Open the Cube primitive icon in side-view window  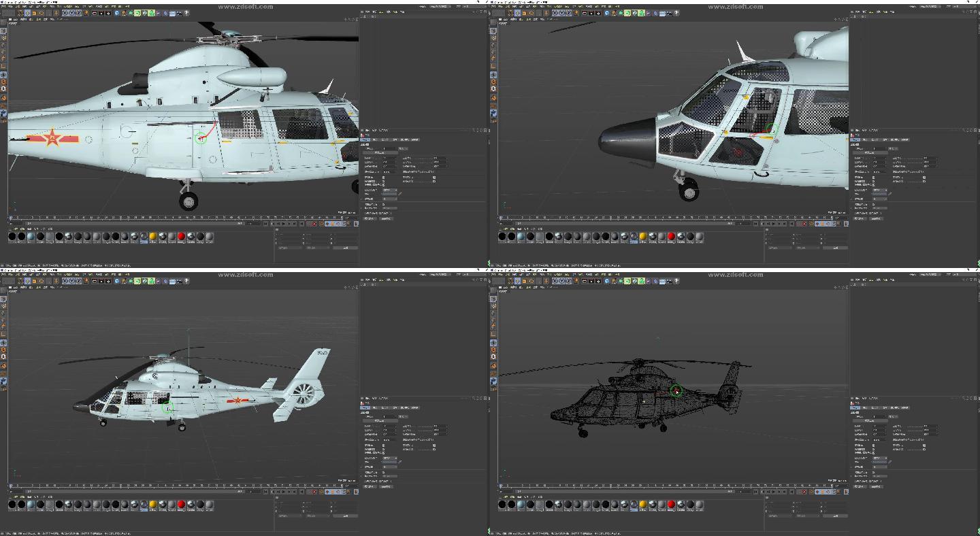(x=117, y=13)
